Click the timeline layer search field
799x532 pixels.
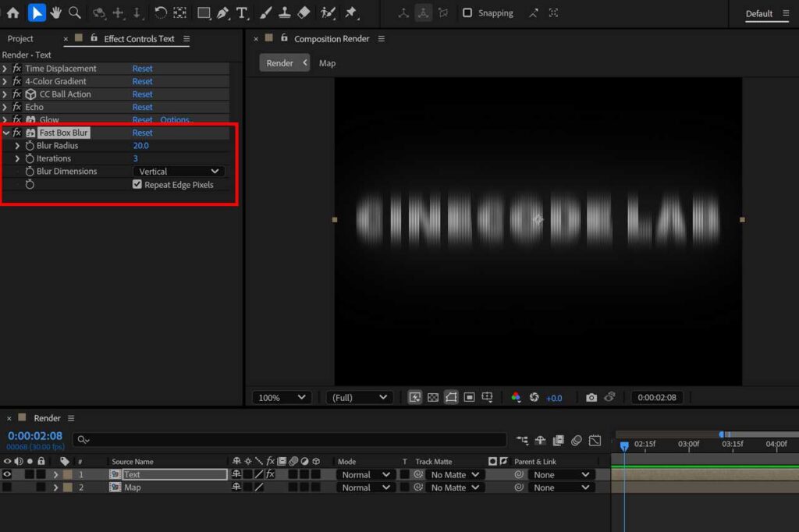point(289,440)
